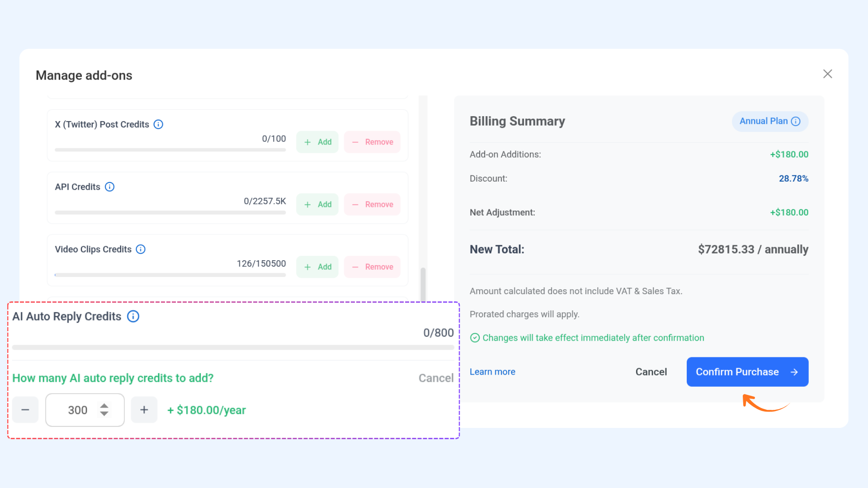868x488 pixels.
Task: Click info icon beside X (Twitter) Post Credits
Action: (158, 124)
